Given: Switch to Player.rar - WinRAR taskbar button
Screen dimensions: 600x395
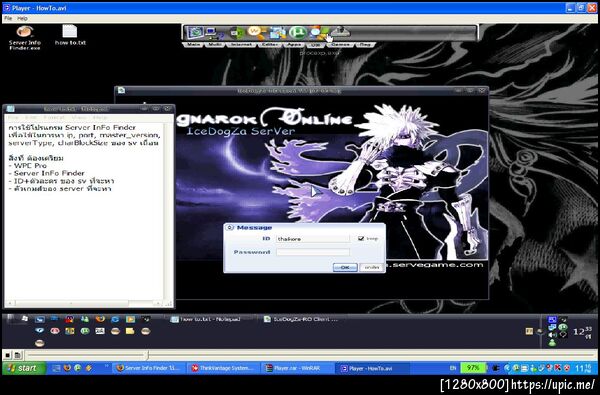Looking at the screenshot, I should (x=297, y=368).
